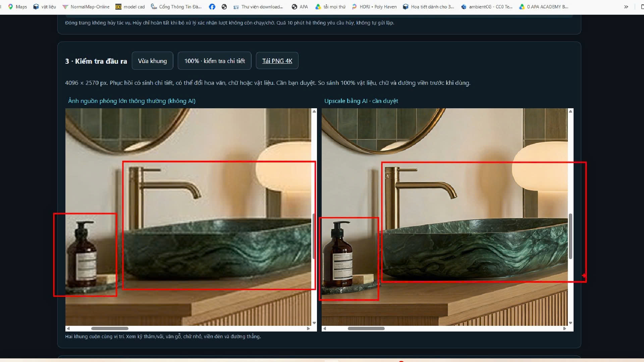
Task: Click the AI upscaled image preview
Action: [445, 217]
